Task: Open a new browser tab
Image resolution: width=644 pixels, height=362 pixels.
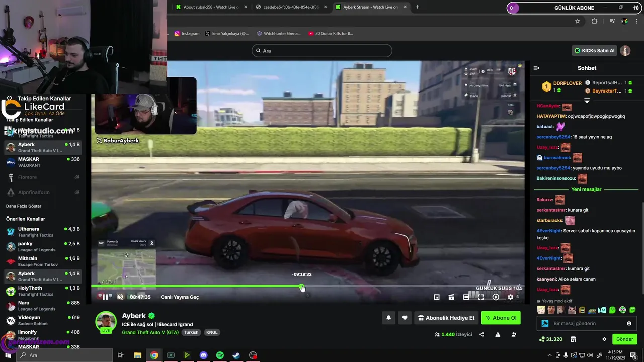Action: pos(417,7)
